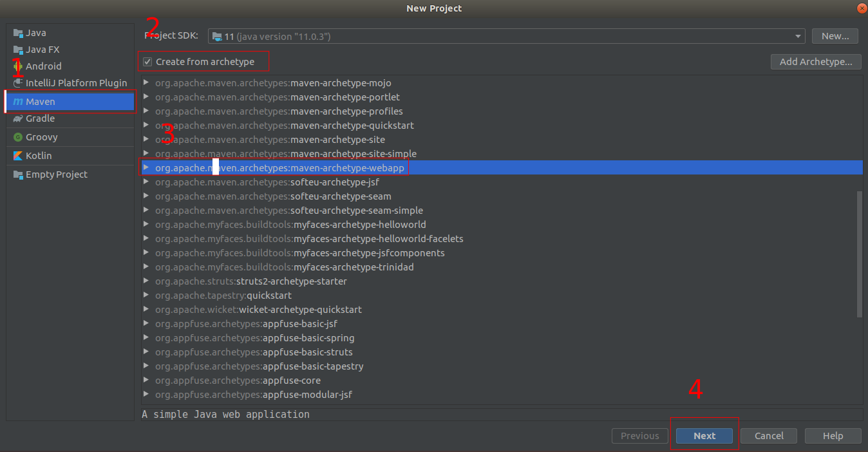Close the New Project dialog

pyautogui.click(x=862, y=8)
